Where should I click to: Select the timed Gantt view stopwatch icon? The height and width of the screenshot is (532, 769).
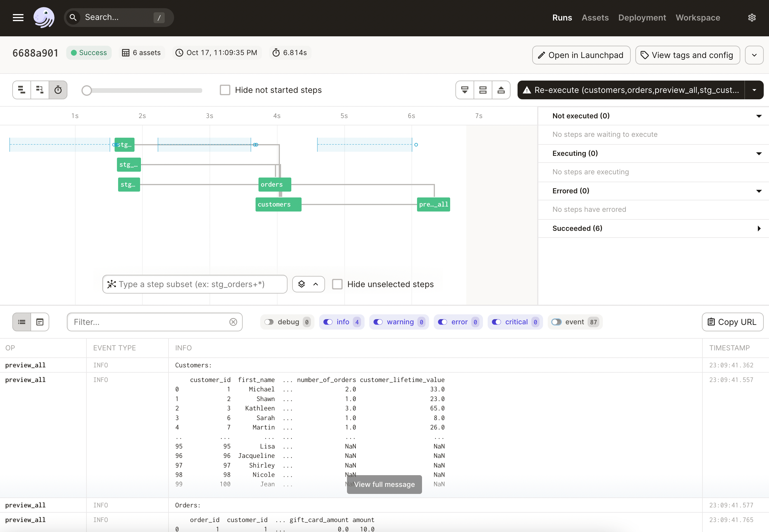tap(58, 90)
